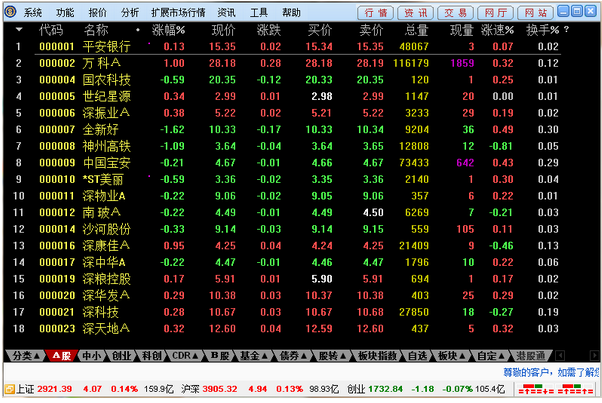Select the 平安银行 row

[x=286, y=46]
